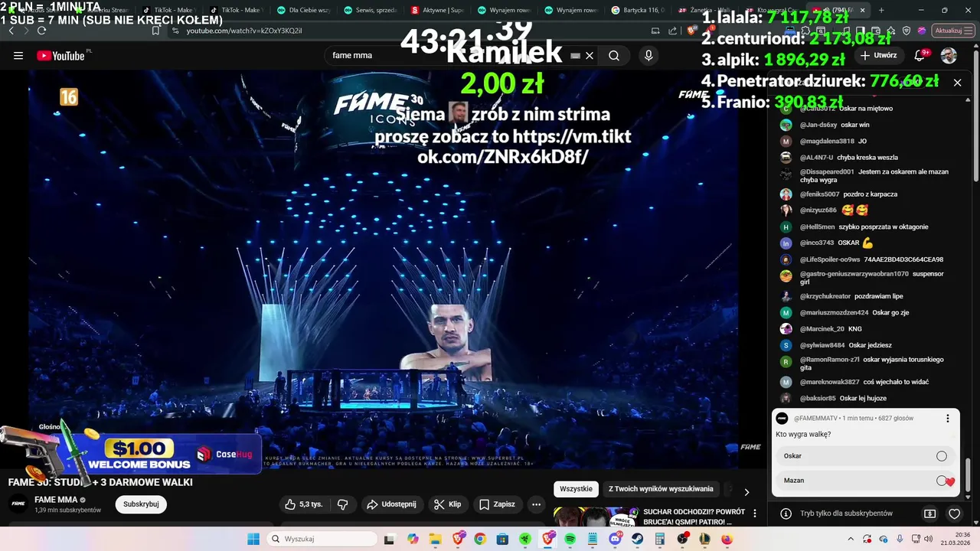Open the FAME MMA channel name link
The height and width of the screenshot is (551, 980).
tap(56, 500)
